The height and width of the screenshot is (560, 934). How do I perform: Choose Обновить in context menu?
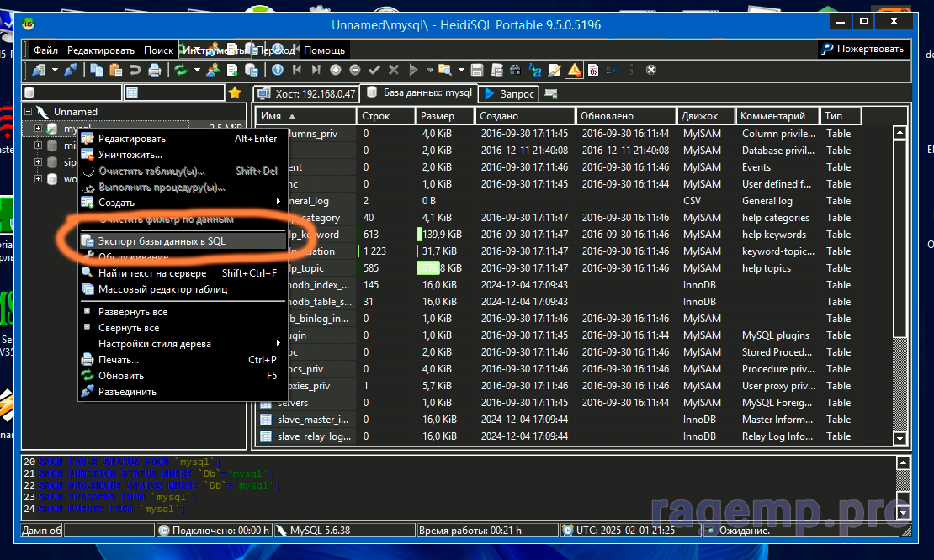tap(183, 376)
